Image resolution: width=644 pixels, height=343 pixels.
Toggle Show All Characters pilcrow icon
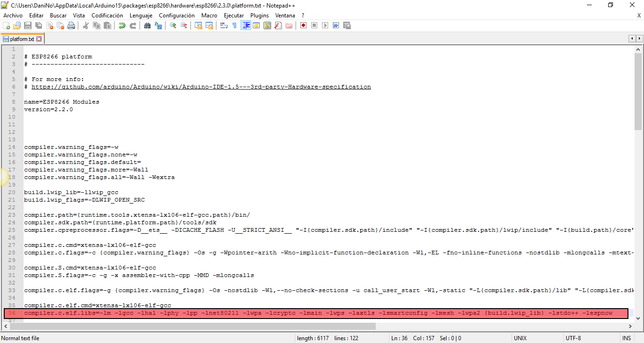(235, 25)
